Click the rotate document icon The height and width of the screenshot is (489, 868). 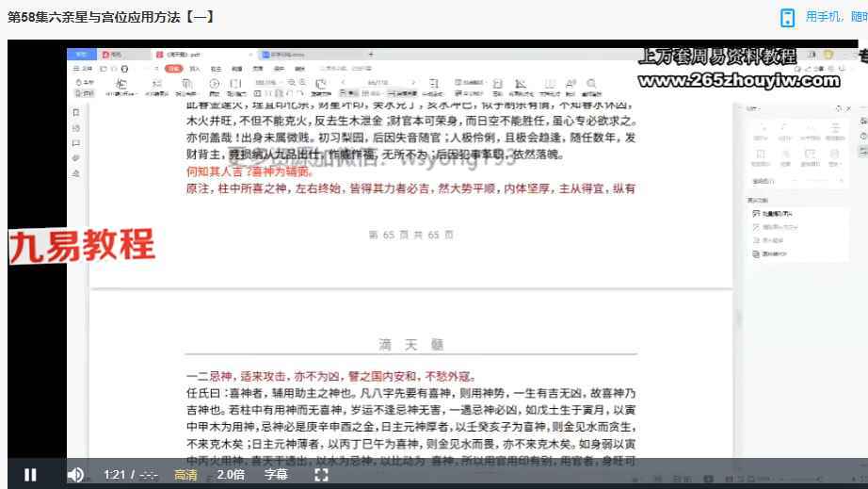coord(320,84)
